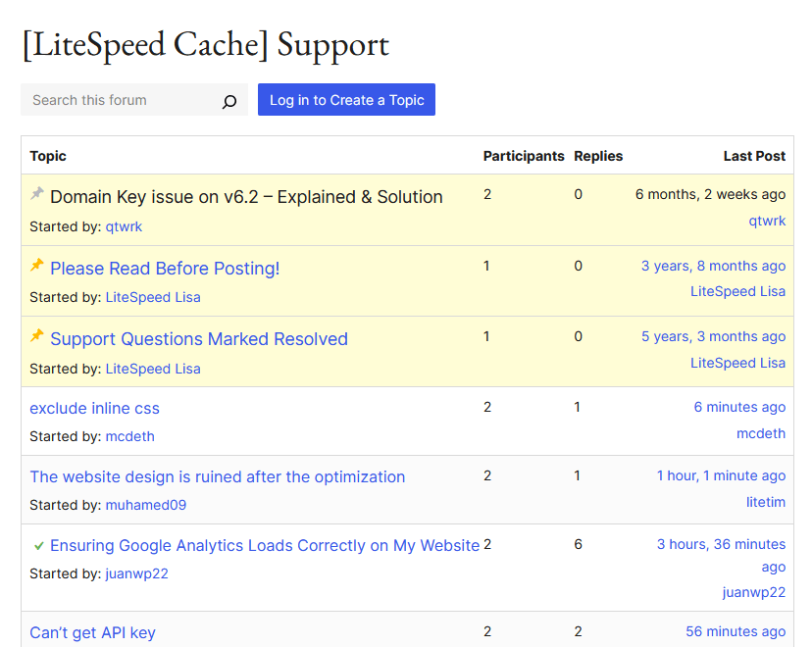Click the gray pin icon beside Domain Key issue
The height and width of the screenshot is (647, 812).
pos(36,193)
